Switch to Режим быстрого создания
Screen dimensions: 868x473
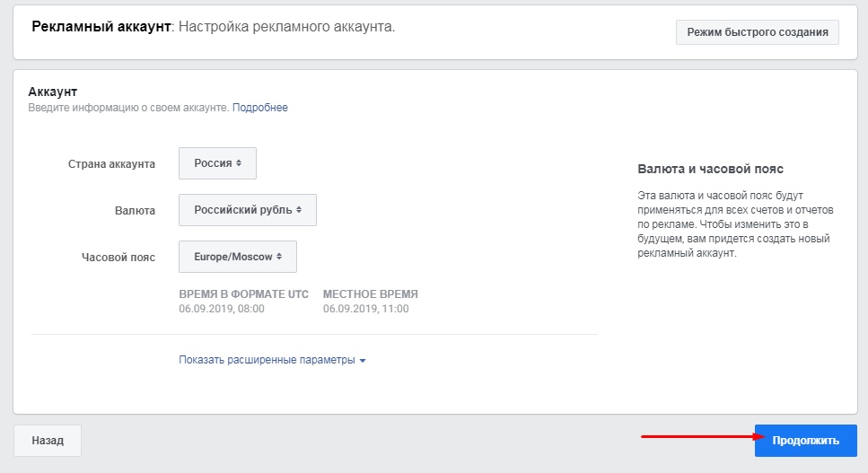757,32
